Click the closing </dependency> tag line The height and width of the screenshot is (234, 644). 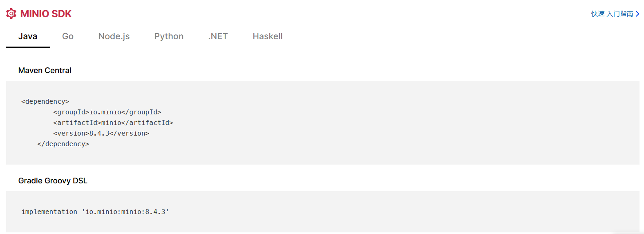[x=63, y=144]
